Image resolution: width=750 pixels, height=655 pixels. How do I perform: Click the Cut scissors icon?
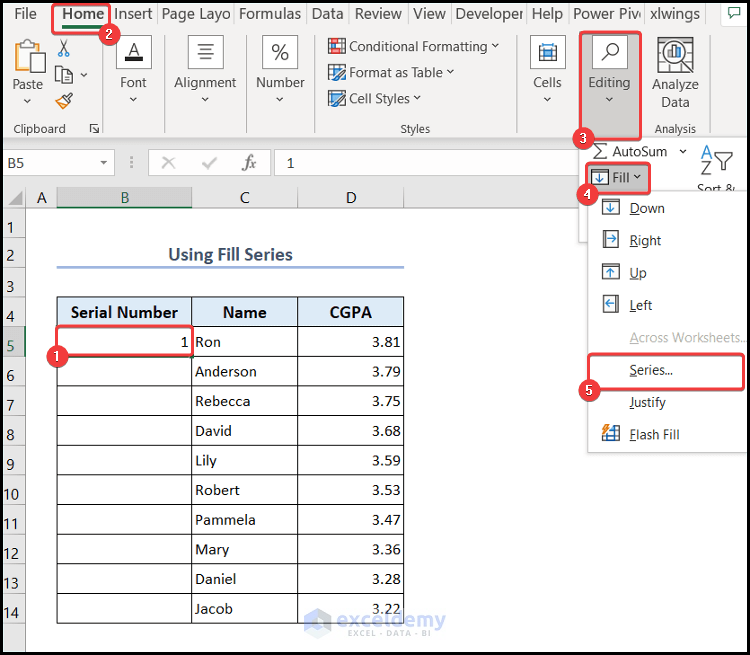tap(64, 48)
